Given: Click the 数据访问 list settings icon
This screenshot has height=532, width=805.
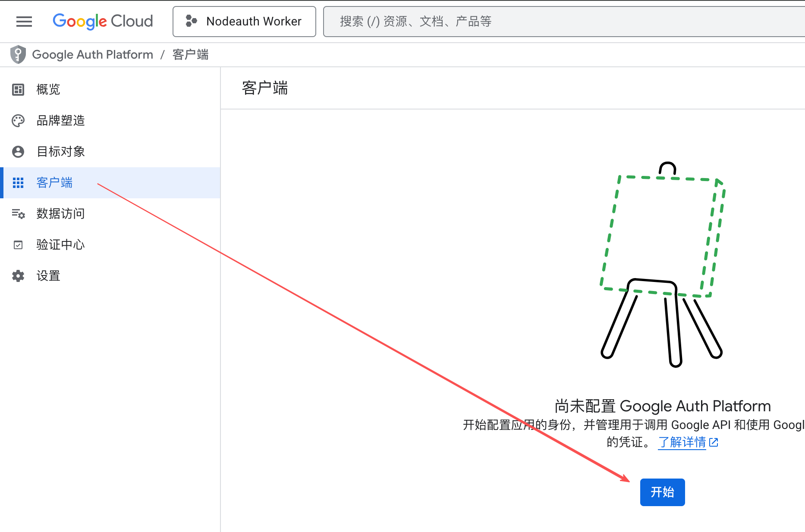Looking at the screenshot, I should tap(18, 214).
